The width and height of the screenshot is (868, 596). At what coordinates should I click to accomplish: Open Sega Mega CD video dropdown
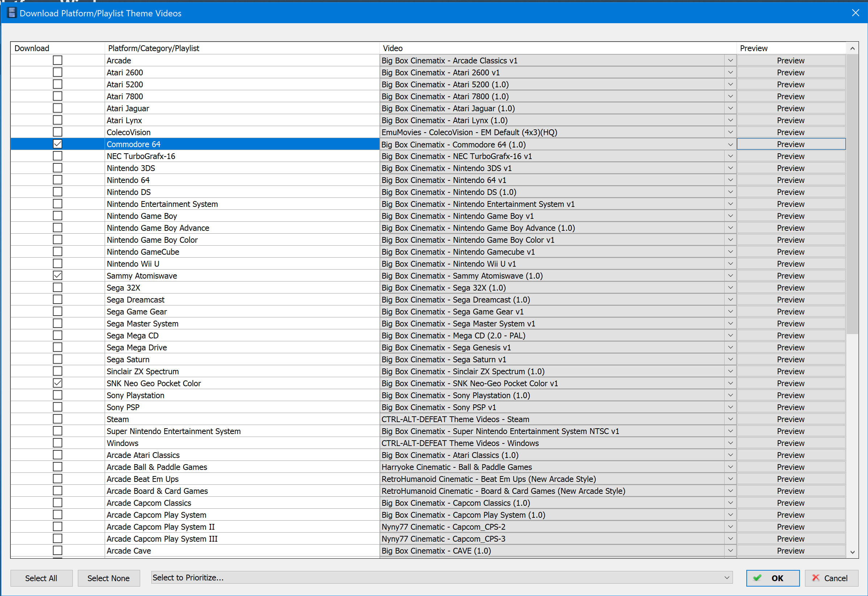pyautogui.click(x=730, y=335)
